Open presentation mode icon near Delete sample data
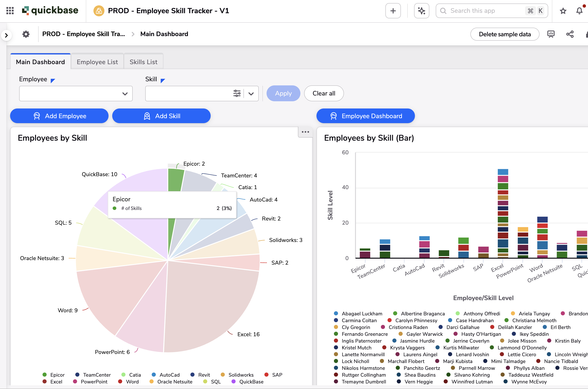The height and width of the screenshot is (389, 588). point(551,34)
